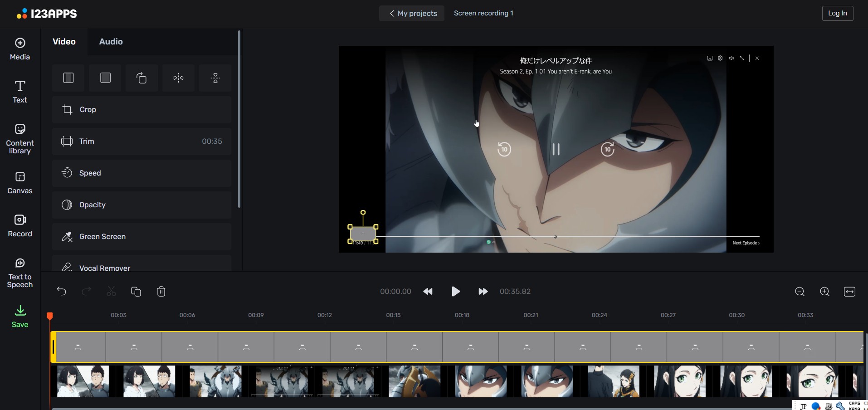Open the Text tool in sidebar
The width and height of the screenshot is (868, 410).
[20, 92]
